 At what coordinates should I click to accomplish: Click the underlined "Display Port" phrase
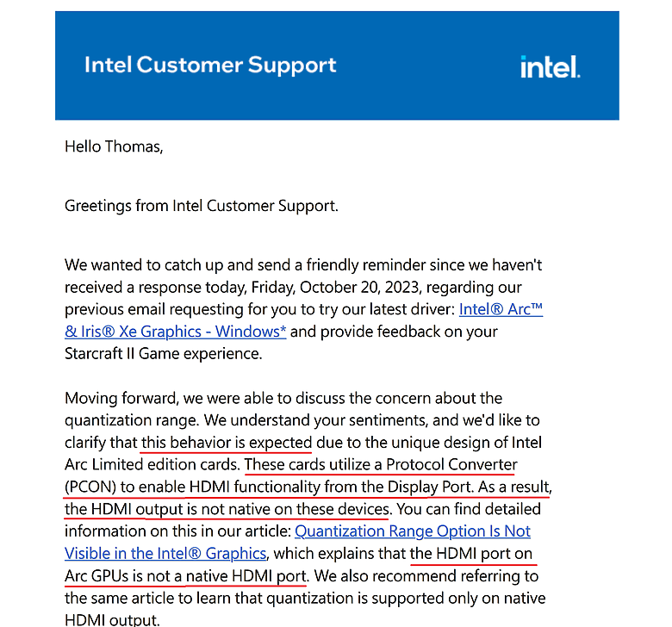click(430, 487)
